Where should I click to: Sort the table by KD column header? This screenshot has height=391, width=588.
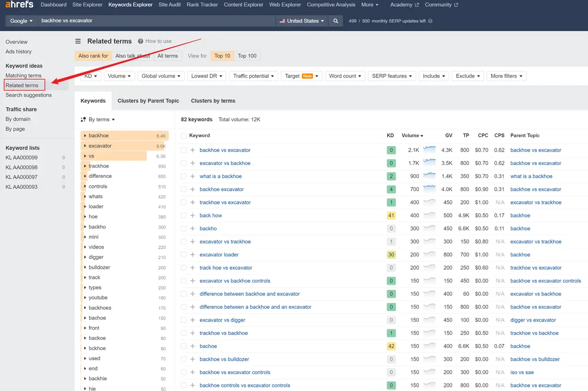point(390,136)
